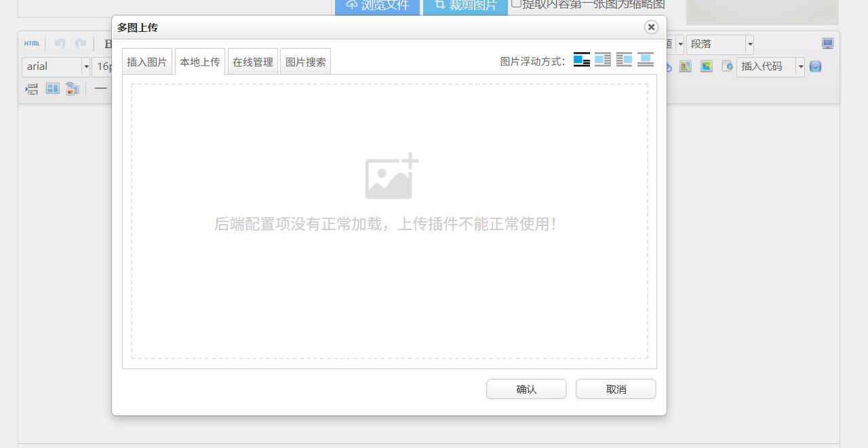Click the 多图上传 dialog title

point(138,28)
